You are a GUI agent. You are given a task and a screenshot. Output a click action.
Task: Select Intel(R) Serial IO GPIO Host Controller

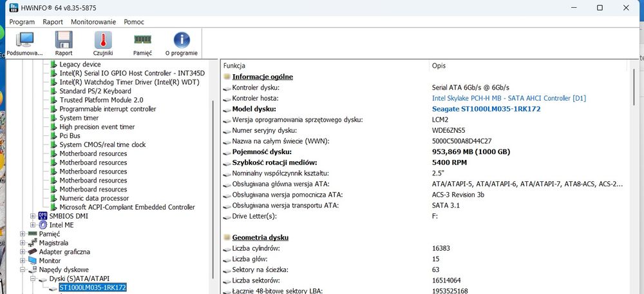132,73
